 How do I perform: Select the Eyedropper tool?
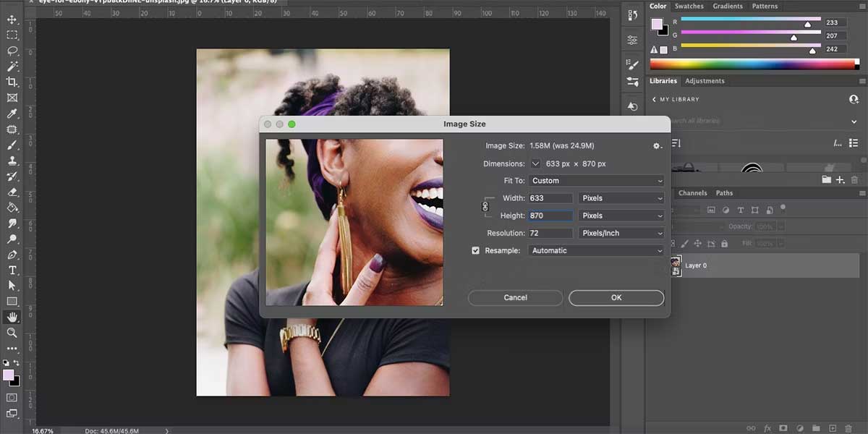[12, 114]
